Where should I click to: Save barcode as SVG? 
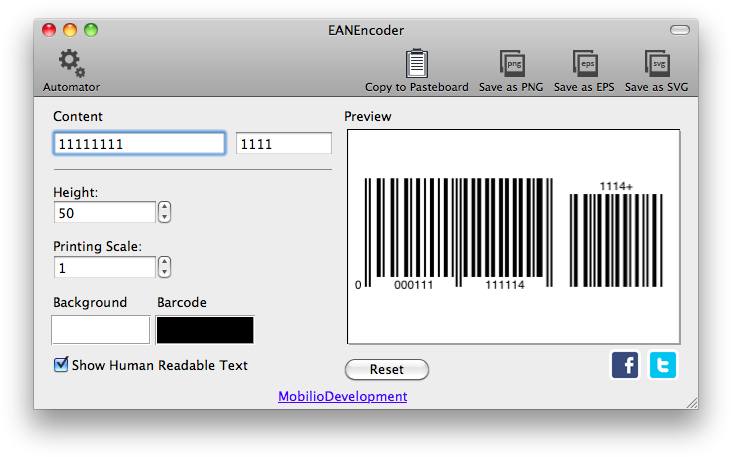[656, 64]
